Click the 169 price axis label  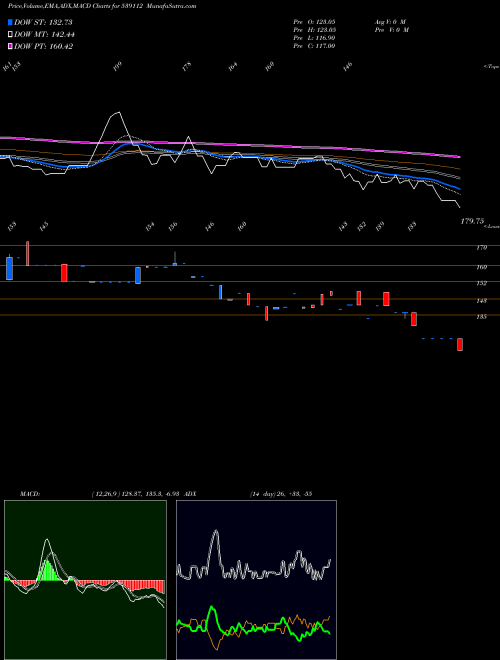pos(481,267)
